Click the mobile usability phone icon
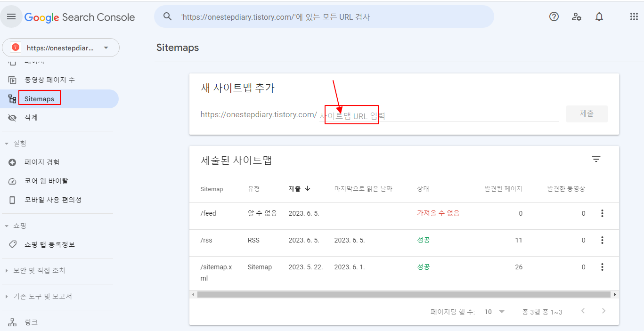 coord(13,200)
